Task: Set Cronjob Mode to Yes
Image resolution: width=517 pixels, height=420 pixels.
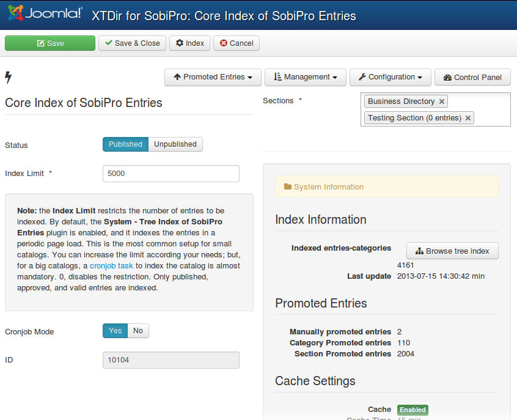Action: [x=115, y=331]
